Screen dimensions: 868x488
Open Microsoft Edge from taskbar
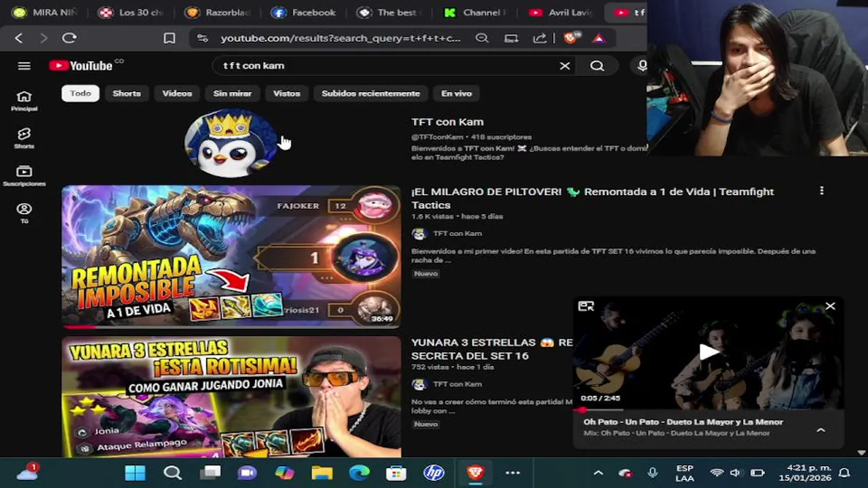pyautogui.click(x=359, y=473)
